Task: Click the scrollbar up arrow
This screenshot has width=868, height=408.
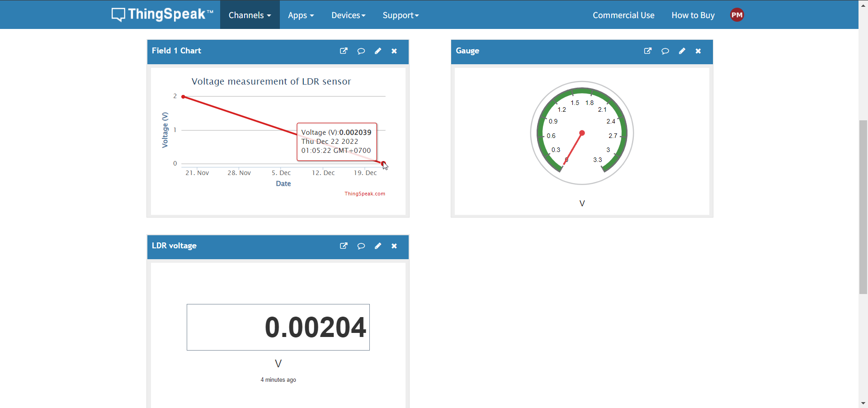Action: [863, 5]
